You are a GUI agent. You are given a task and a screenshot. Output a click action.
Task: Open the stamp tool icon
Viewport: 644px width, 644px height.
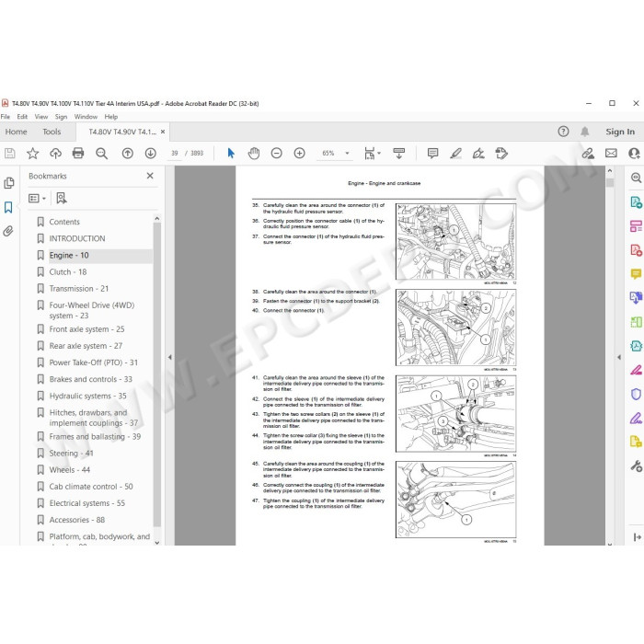[501, 154]
